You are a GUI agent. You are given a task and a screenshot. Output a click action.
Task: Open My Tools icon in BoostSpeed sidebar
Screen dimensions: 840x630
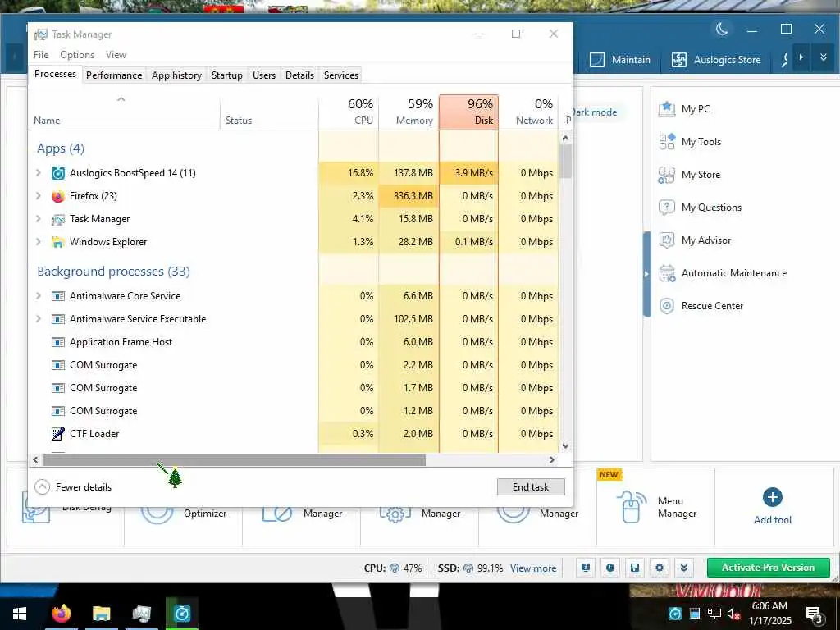point(666,141)
